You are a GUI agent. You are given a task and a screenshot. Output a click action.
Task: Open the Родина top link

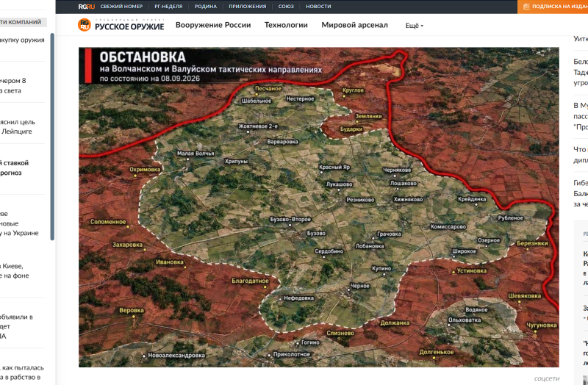[x=206, y=7]
